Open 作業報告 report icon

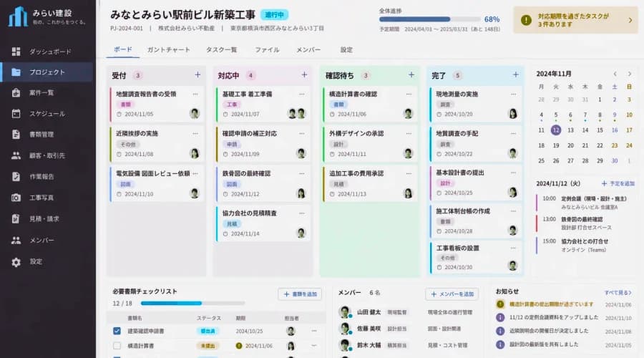click(x=16, y=177)
